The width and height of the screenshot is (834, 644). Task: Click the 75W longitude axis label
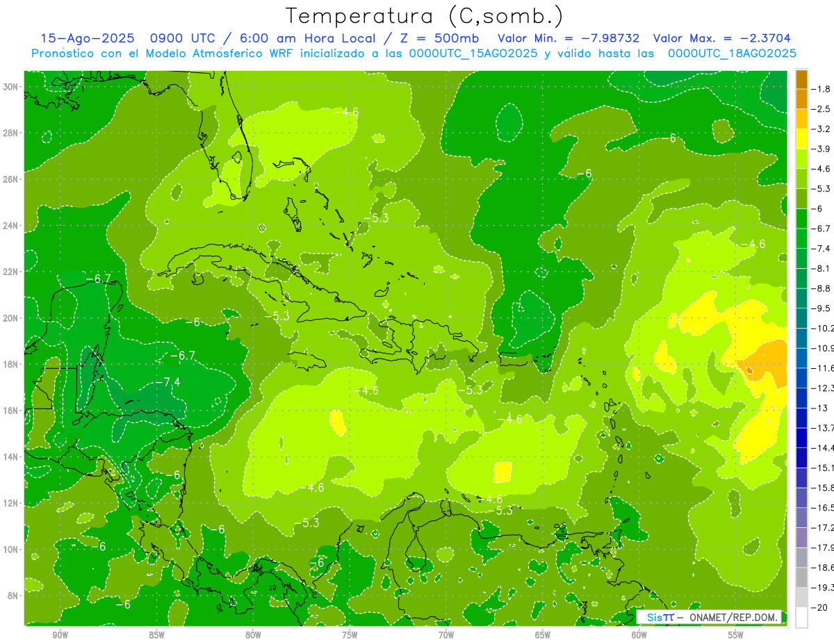[x=350, y=635]
